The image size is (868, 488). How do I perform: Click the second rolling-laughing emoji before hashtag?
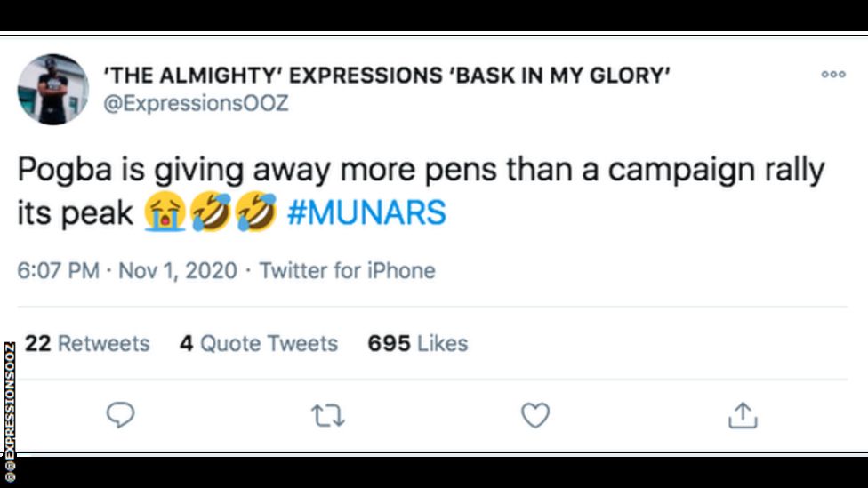(257, 213)
